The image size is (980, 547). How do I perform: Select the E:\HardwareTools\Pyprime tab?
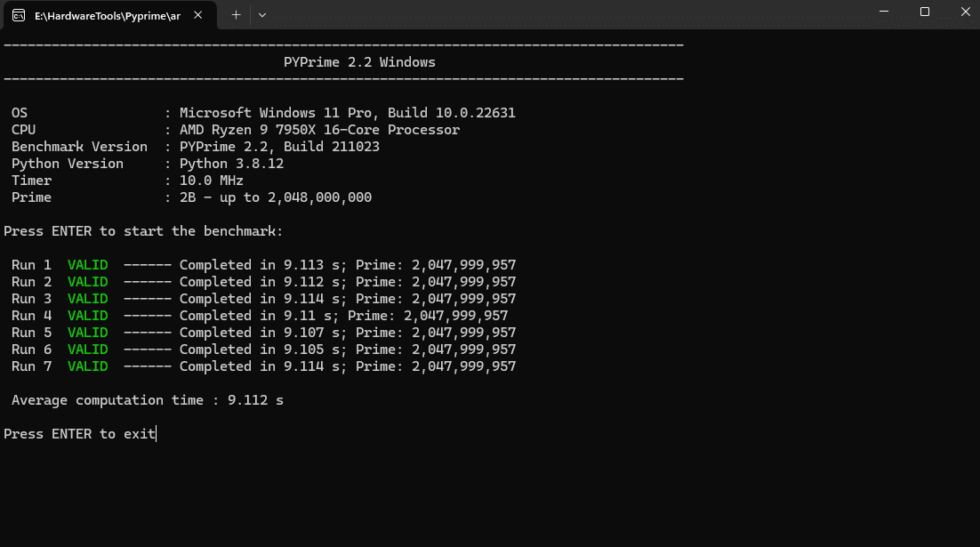tap(107, 16)
